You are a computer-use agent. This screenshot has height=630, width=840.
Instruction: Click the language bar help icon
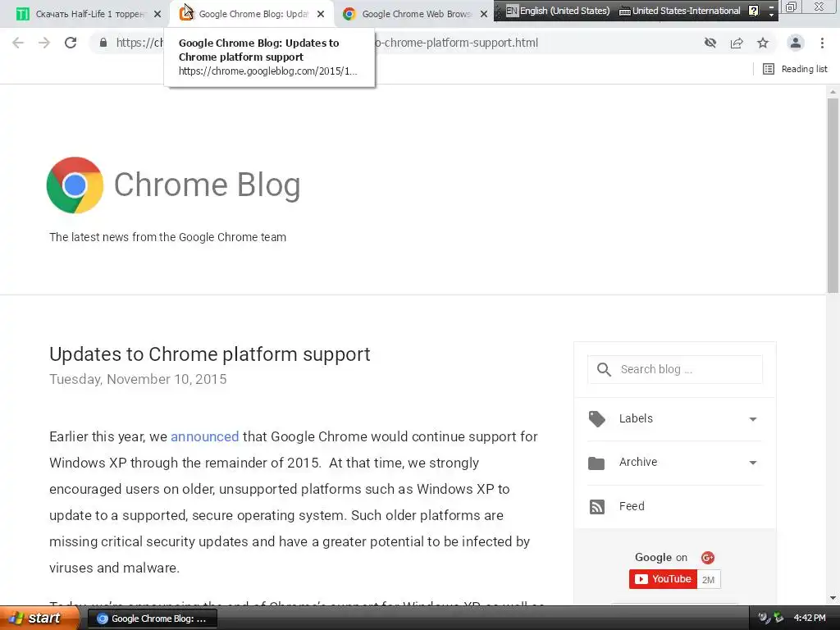[x=754, y=10]
